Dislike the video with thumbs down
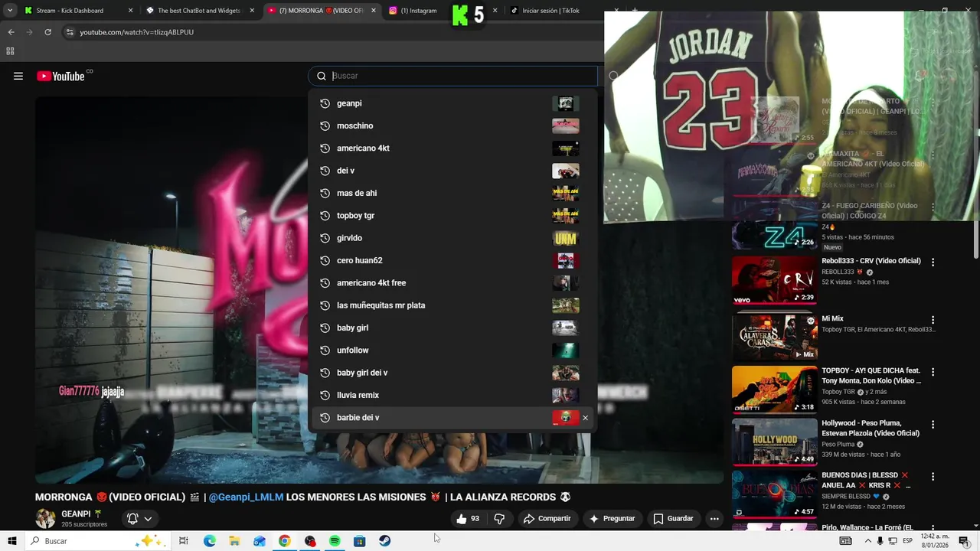The width and height of the screenshot is (980, 551). 499,519
